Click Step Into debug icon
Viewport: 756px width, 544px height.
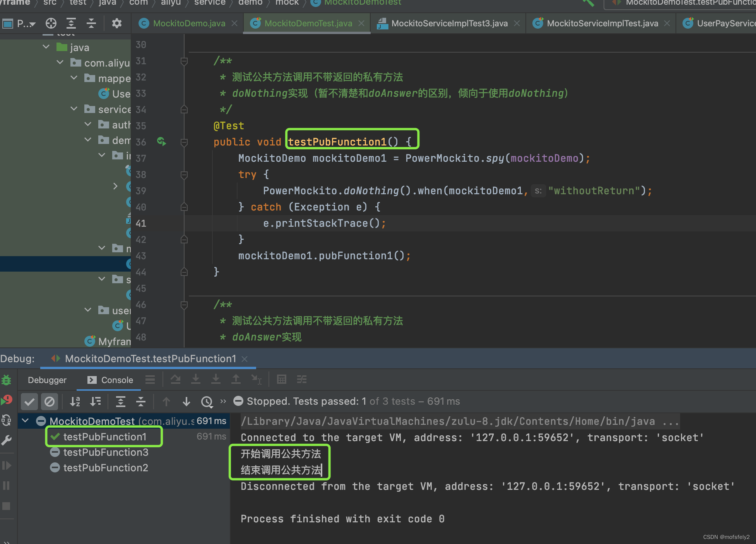coord(196,380)
